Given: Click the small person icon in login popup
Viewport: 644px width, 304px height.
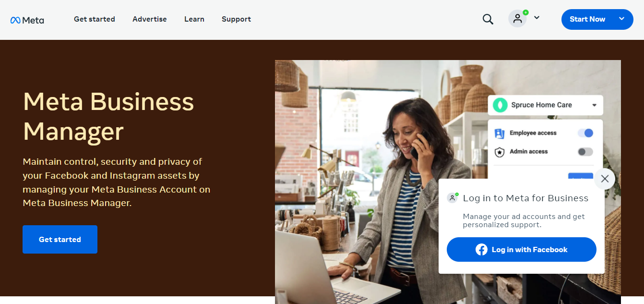Looking at the screenshot, I should 452,198.
